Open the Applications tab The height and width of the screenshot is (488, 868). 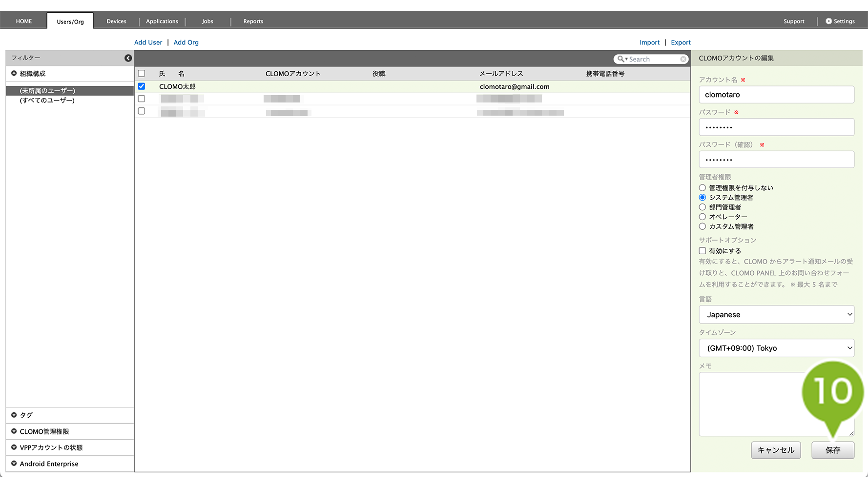tap(162, 21)
